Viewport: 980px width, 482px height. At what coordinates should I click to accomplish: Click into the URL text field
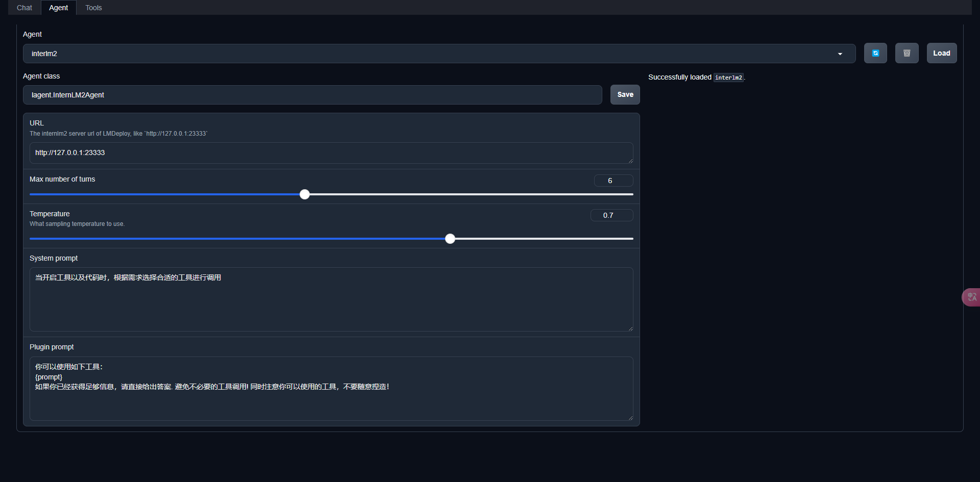click(331, 153)
